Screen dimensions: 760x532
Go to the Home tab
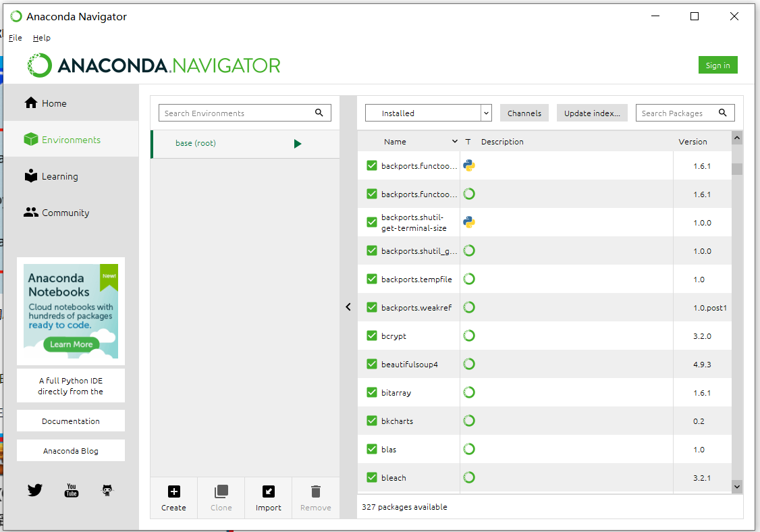click(x=71, y=103)
